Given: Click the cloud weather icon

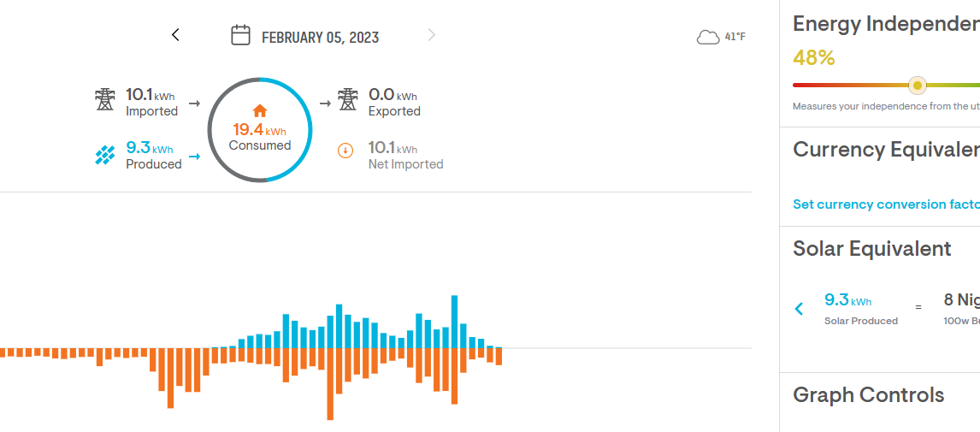Looking at the screenshot, I should tap(708, 37).
